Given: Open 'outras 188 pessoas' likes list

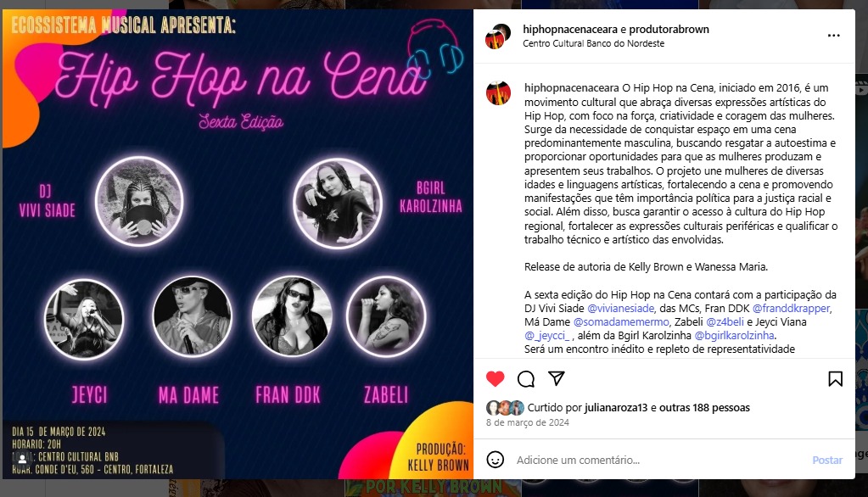Looking at the screenshot, I should pos(704,408).
